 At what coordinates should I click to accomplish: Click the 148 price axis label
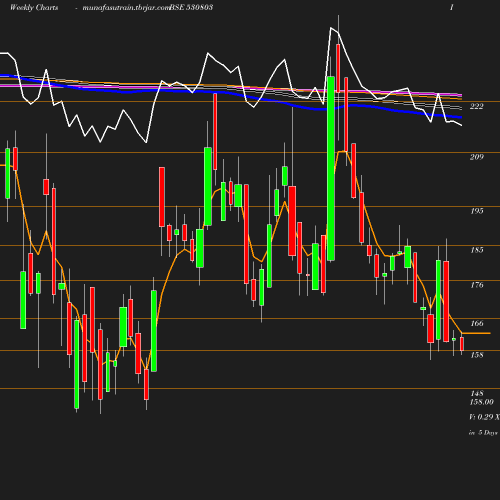tap(477, 394)
